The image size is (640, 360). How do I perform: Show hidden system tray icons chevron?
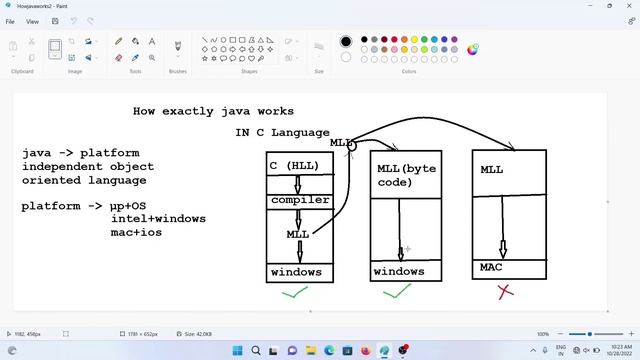533,350
